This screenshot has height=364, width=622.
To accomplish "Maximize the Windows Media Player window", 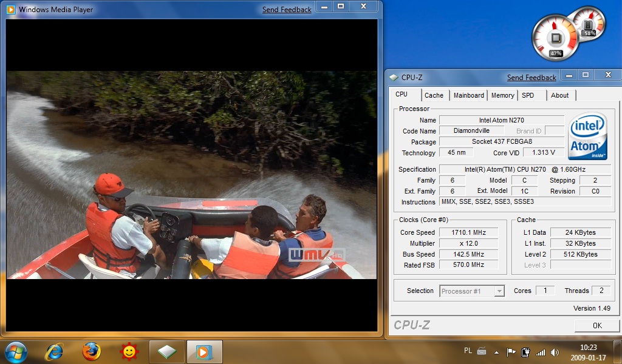I will pos(341,7).
